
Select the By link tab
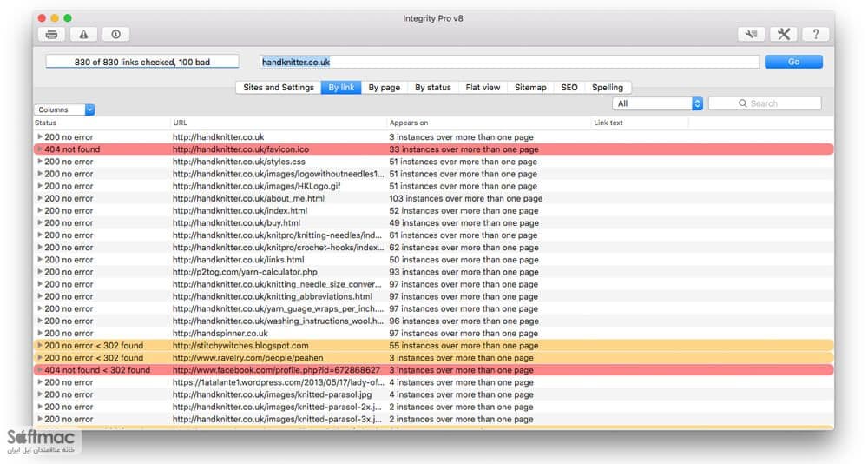click(x=341, y=88)
